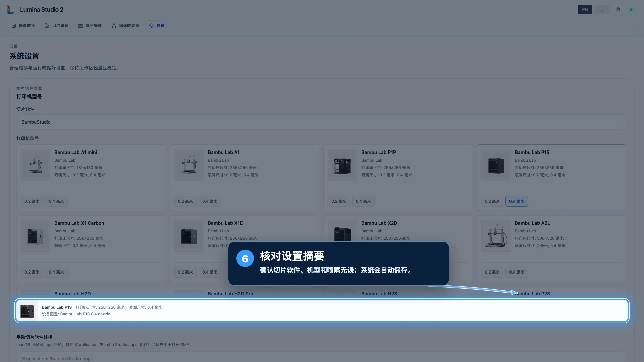Choose 0.2 毫米 nozzle on Bambu Lab A1
The width and height of the screenshot is (644, 362).
coord(185,201)
